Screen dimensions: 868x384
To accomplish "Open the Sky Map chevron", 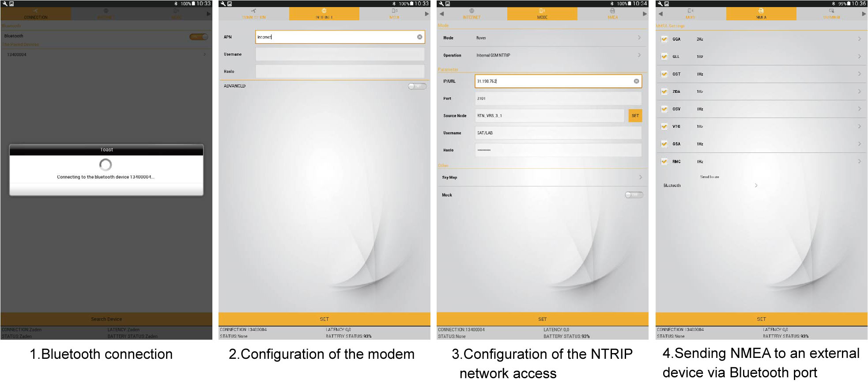I will pyautogui.click(x=641, y=177).
